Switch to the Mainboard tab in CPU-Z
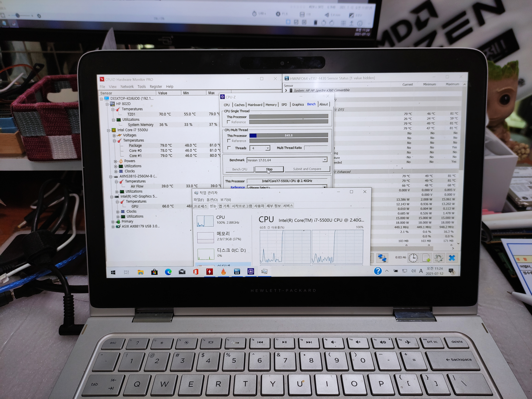The height and width of the screenshot is (399, 532). click(255, 105)
